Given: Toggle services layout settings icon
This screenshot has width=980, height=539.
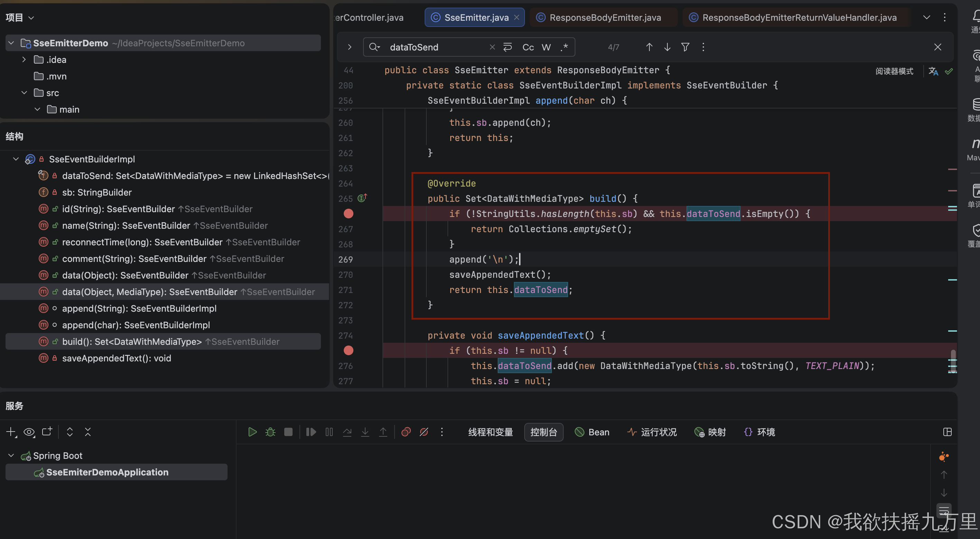Looking at the screenshot, I should pos(947,432).
